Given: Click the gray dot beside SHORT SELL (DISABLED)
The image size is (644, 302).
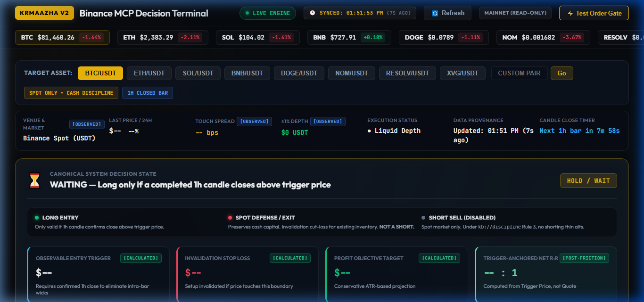Looking at the screenshot, I should point(423,218).
